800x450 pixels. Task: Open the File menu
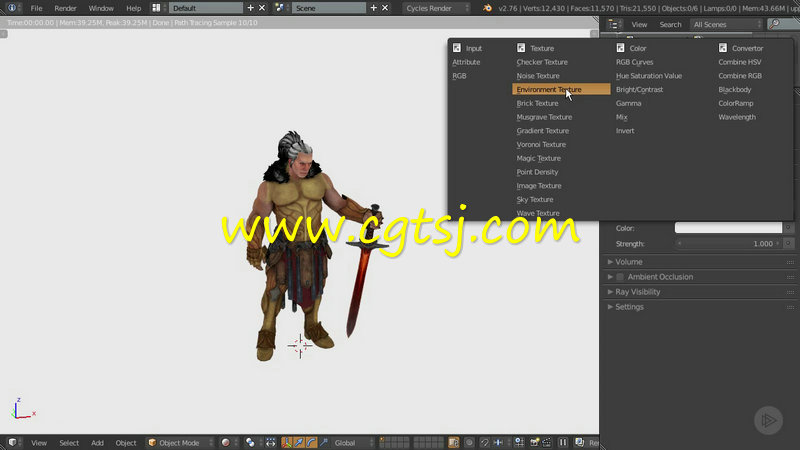(x=36, y=8)
